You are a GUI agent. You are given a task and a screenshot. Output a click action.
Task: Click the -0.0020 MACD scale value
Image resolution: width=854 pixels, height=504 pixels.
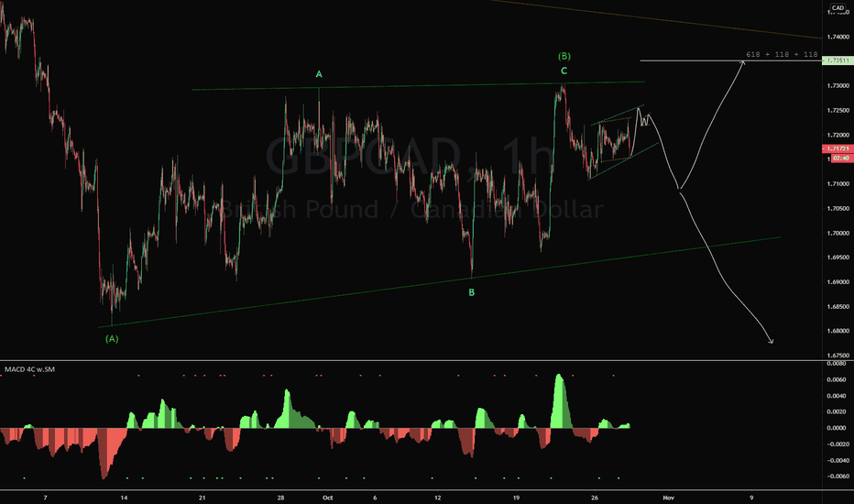click(836, 444)
